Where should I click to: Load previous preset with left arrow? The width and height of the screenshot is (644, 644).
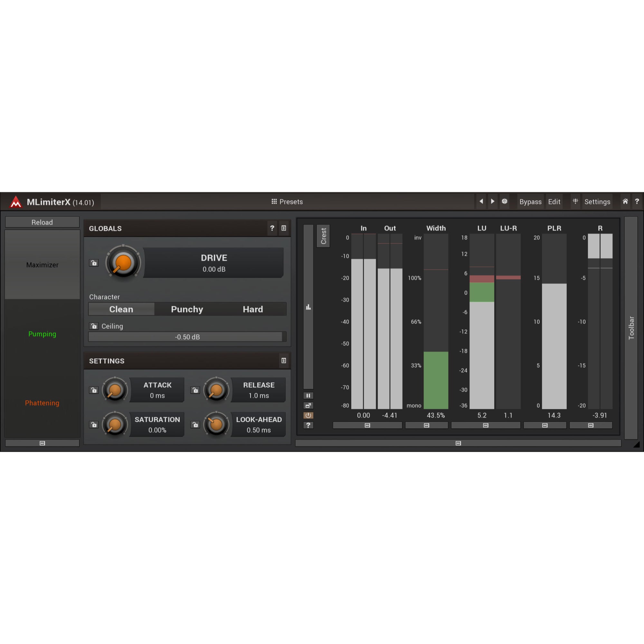coord(481,201)
